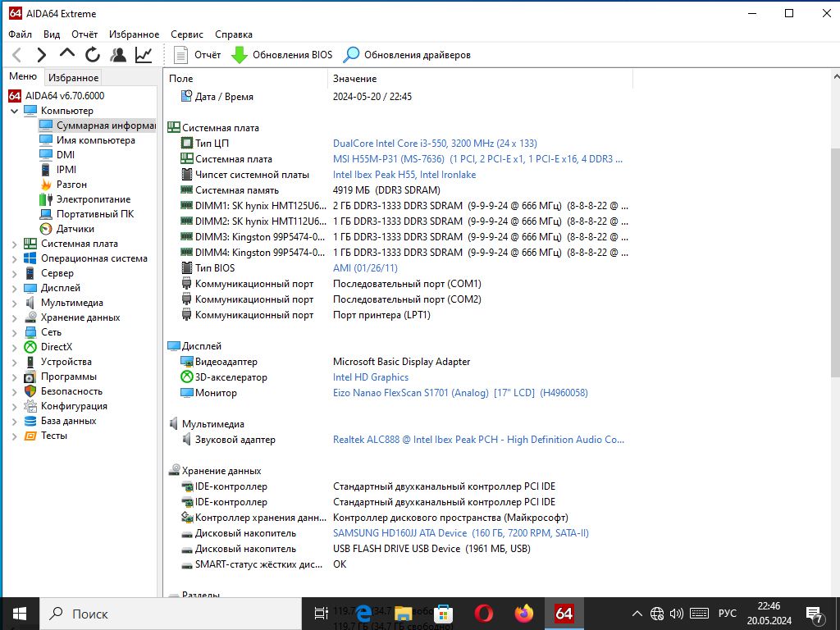The image size is (840, 630).
Task: Open the Справка menu
Action: [234, 34]
